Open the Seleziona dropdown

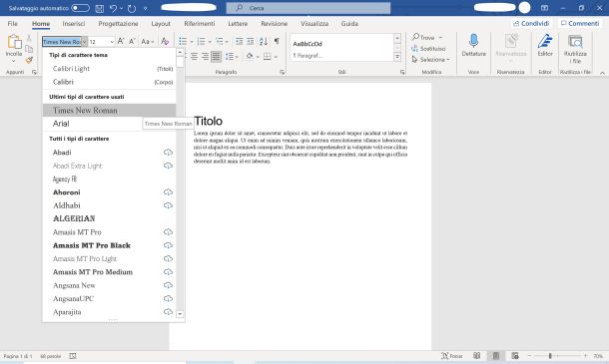coord(430,60)
